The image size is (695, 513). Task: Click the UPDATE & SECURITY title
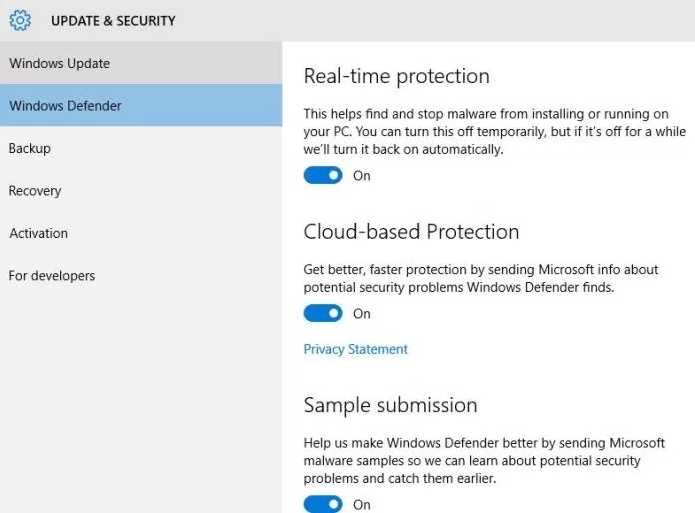(113, 21)
